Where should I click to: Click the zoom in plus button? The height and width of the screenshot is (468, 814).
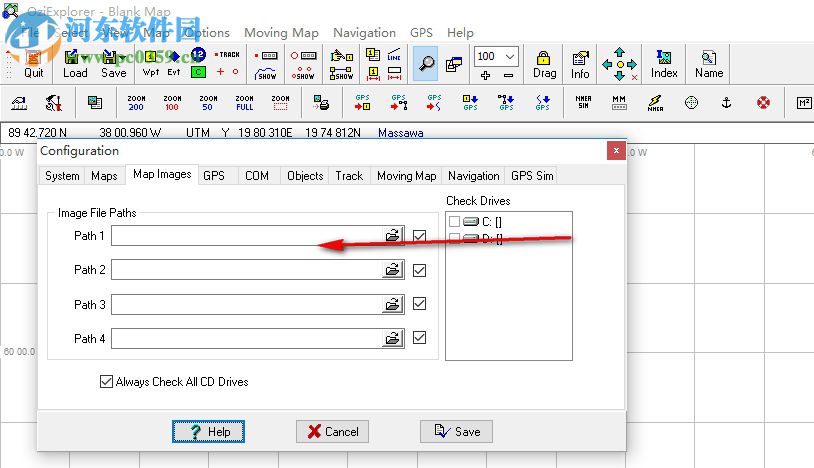(485, 75)
